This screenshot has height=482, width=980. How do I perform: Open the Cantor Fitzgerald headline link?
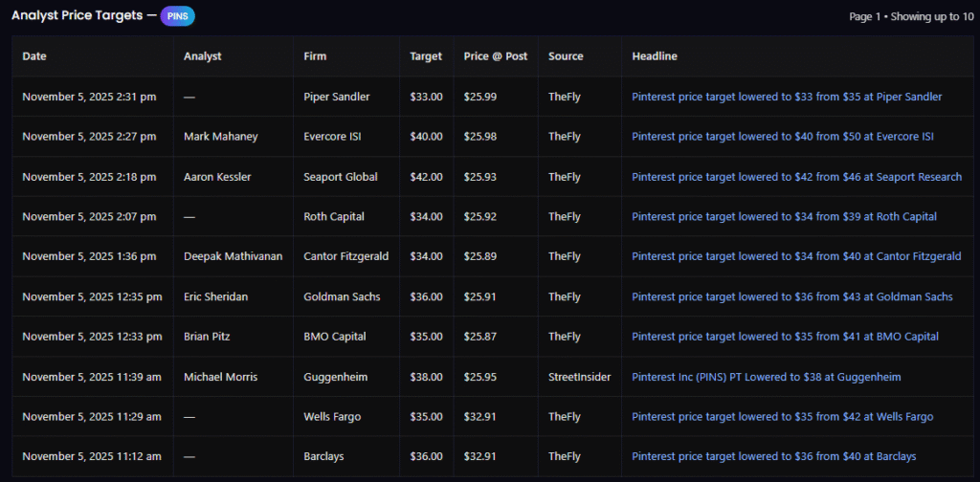pyautogui.click(x=796, y=256)
